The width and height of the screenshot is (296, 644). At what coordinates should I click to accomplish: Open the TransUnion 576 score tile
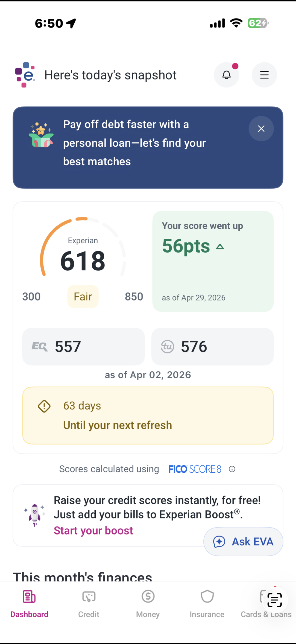(x=212, y=346)
